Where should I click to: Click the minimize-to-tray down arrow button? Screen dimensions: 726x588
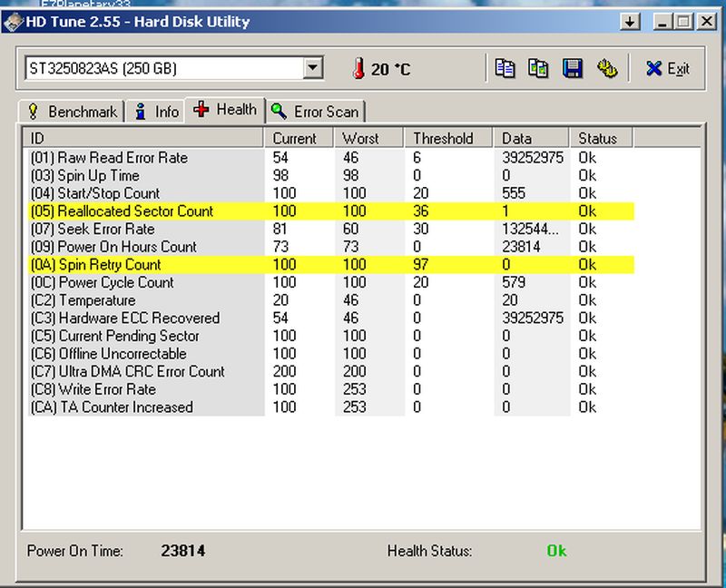[630, 22]
